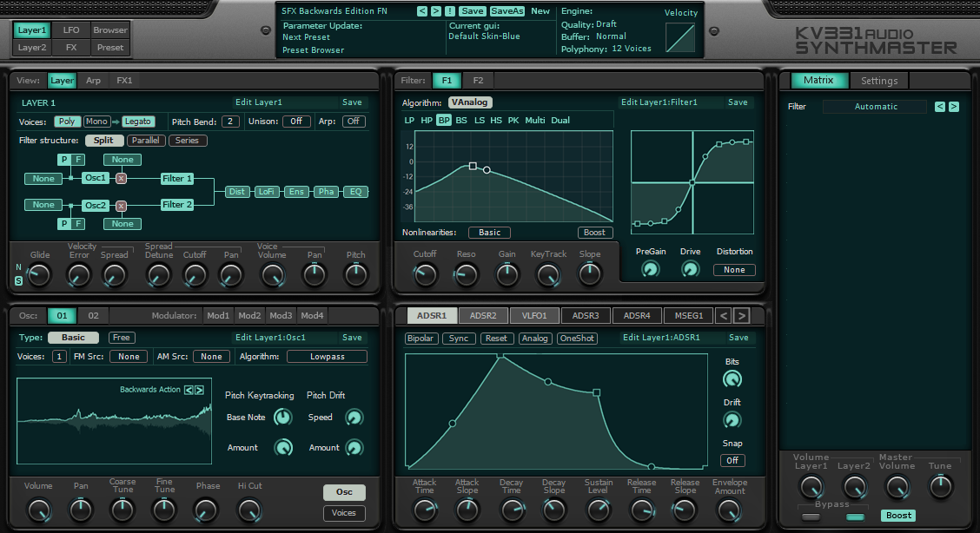Screen dimensions: 980x533
Task: Toggle the filter Boost button
Action: pos(594,233)
